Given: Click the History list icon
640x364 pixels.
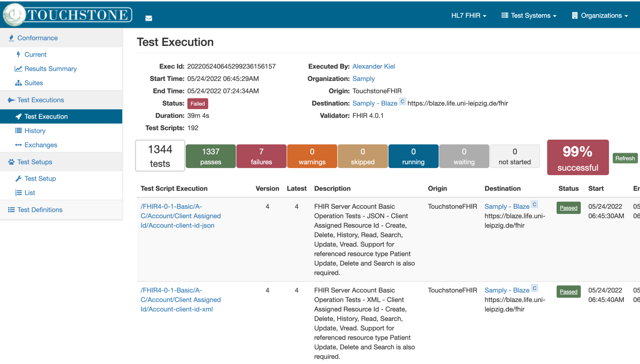Looking at the screenshot, I should pyautogui.click(x=18, y=131).
